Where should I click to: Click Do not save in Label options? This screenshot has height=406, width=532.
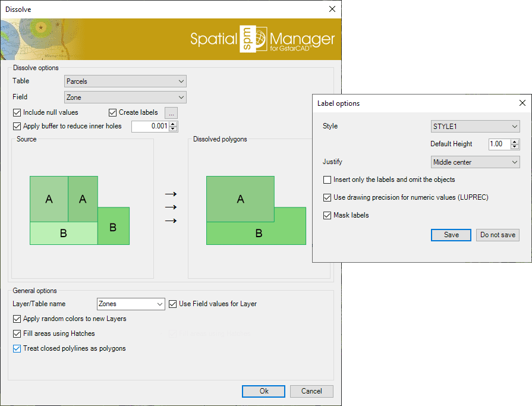point(498,235)
